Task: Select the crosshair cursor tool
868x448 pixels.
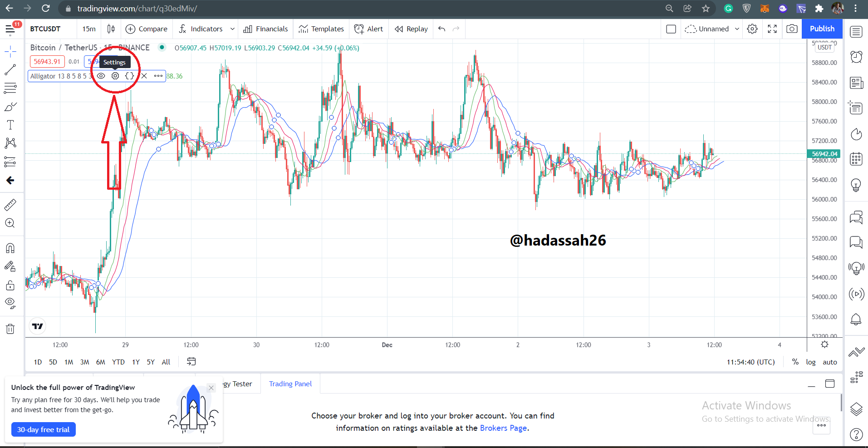Action: pyautogui.click(x=10, y=51)
